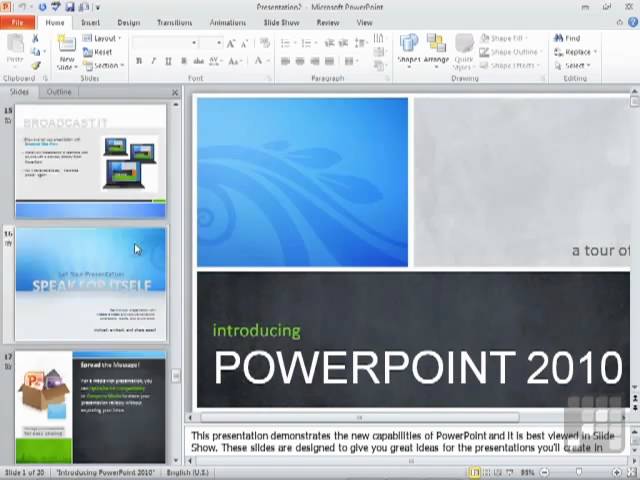Increase list indent level
The height and width of the screenshot is (480, 640).
pos(343,43)
